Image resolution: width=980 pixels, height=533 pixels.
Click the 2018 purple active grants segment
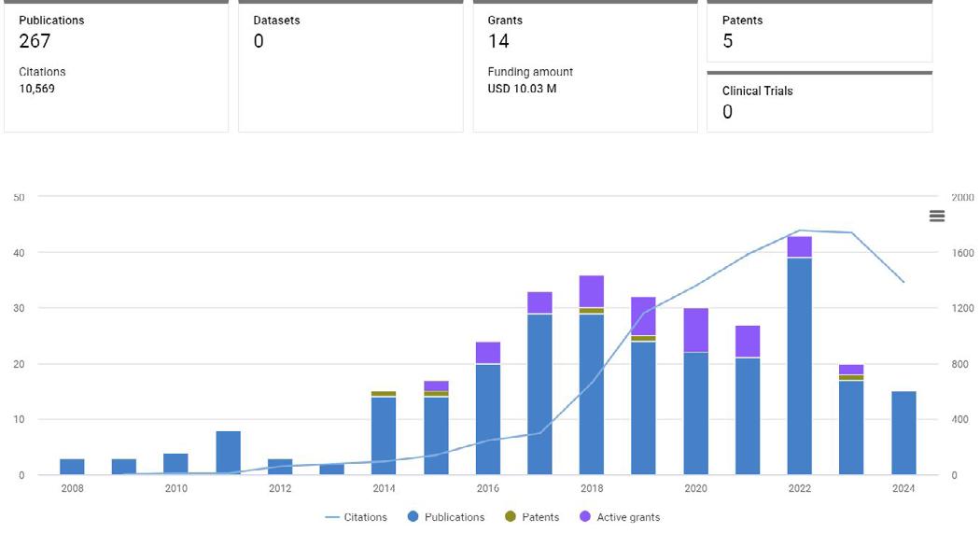[x=591, y=291]
